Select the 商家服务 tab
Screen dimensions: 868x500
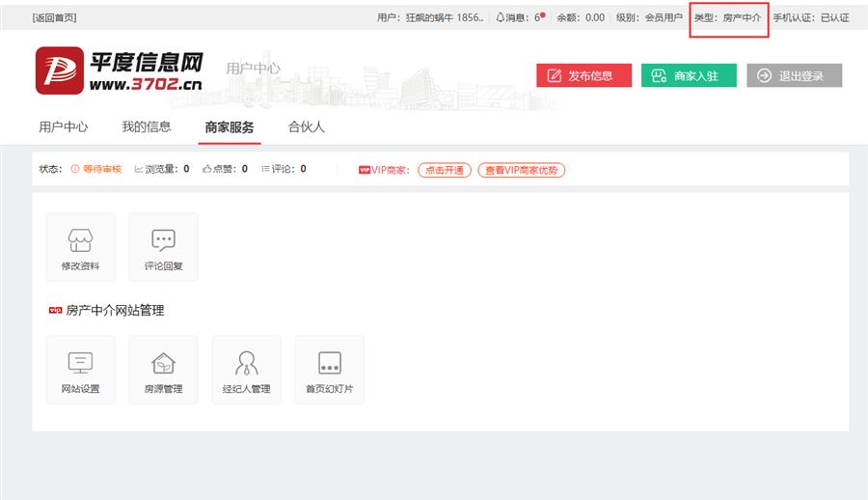[x=230, y=126]
